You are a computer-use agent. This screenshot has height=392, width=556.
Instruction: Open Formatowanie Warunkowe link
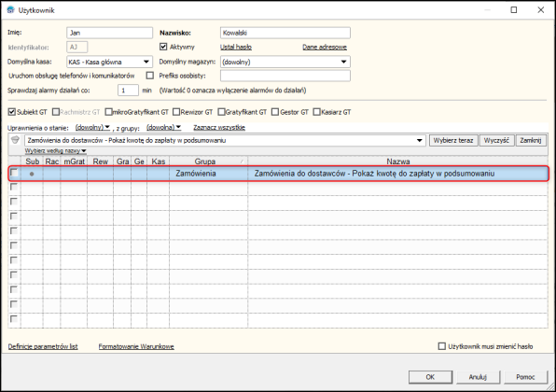[x=136, y=346]
